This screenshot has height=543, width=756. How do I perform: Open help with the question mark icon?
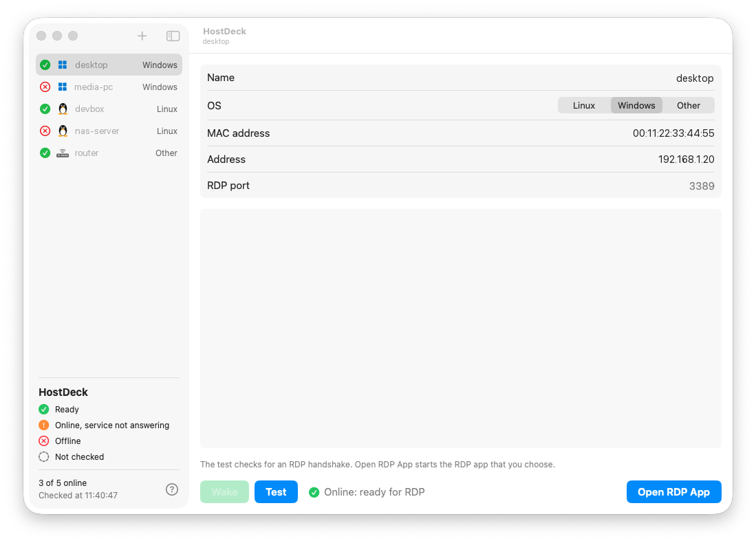point(172,489)
